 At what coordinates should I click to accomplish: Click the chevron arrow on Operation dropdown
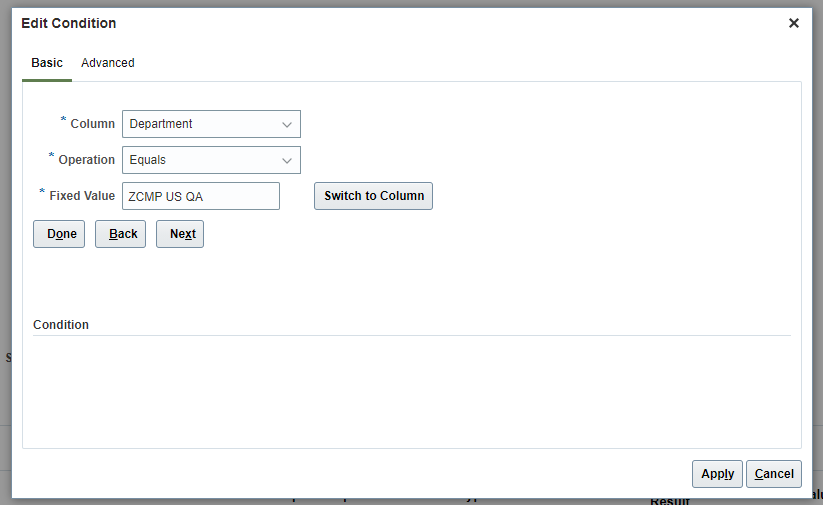pyautogui.click(x=287, y=160)
